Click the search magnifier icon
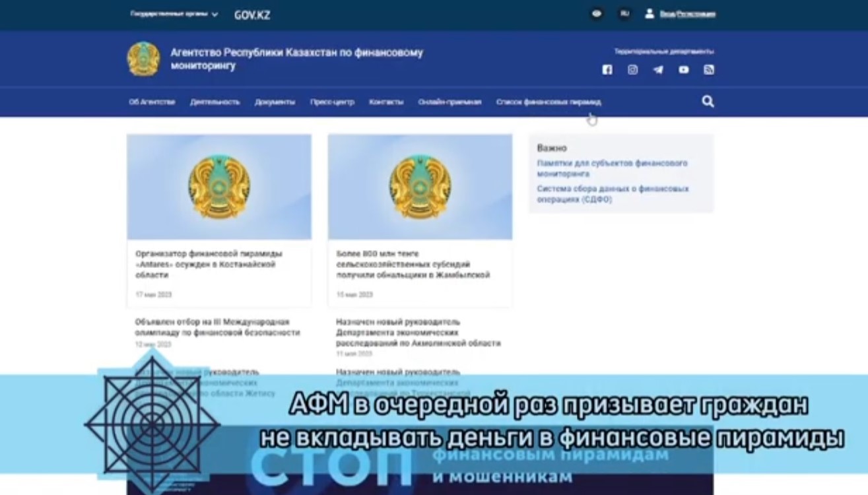The height and width of the screenshot is (495, 868). [708, 102]
